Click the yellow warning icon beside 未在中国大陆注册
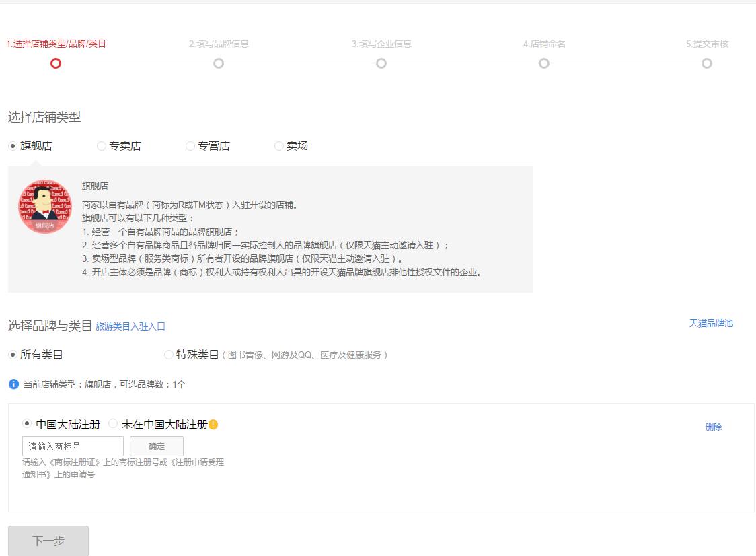This screenshot has width=756, height=556. click(213, 425)
